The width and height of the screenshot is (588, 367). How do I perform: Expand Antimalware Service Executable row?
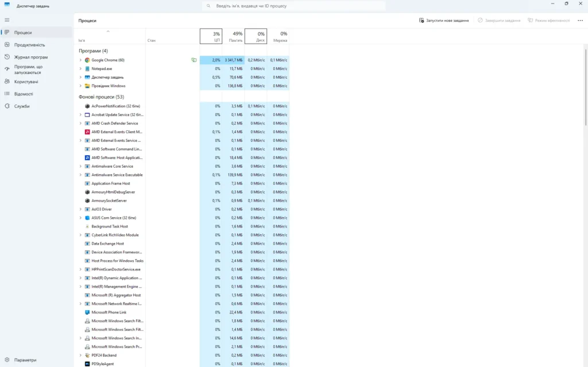click(x=80, y=175)
